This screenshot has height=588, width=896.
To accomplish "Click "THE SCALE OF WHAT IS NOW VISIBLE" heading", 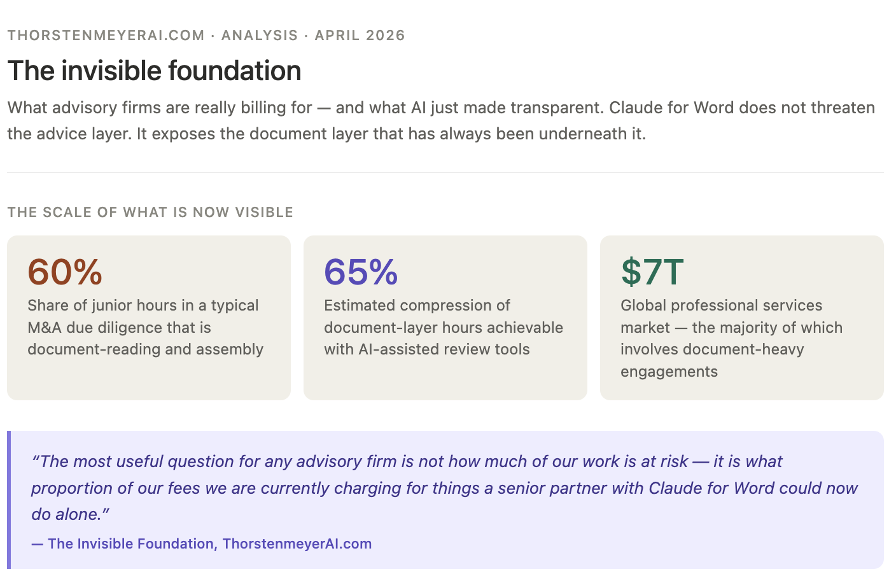I will pos(150,213).
